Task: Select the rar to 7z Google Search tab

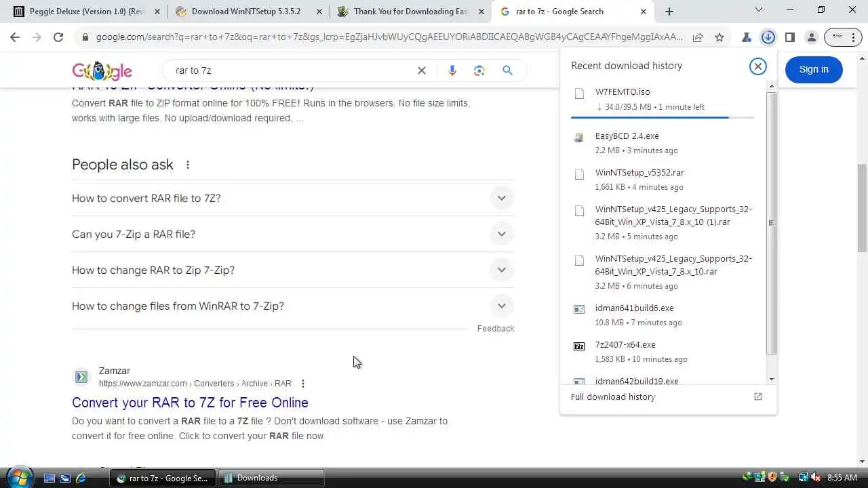Action: pos(573,12)
